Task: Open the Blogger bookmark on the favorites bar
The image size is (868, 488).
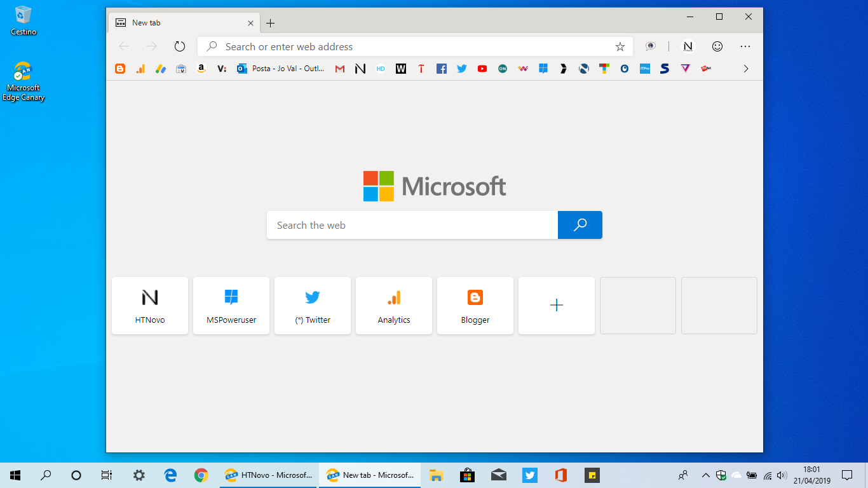Action: tap(120, 68)
